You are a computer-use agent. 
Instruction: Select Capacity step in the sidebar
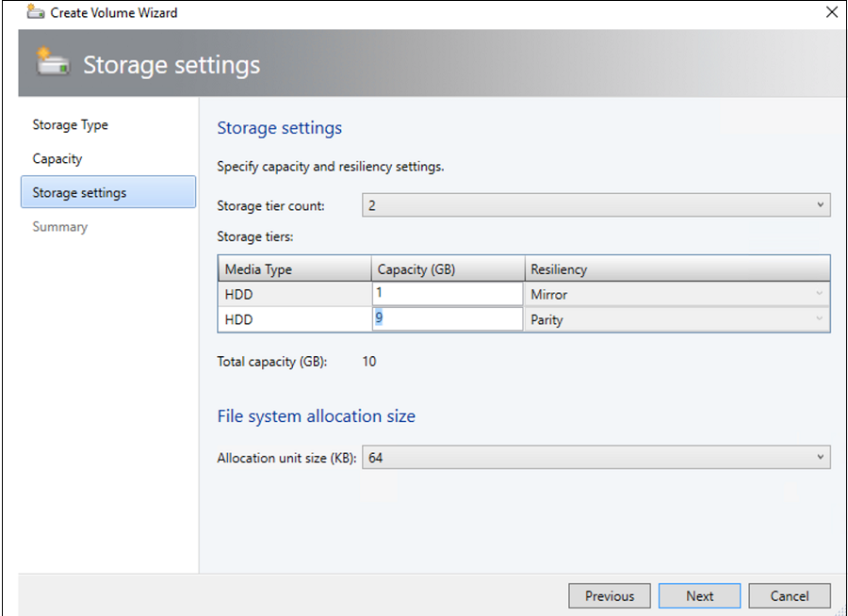click(x=57, y=158)
